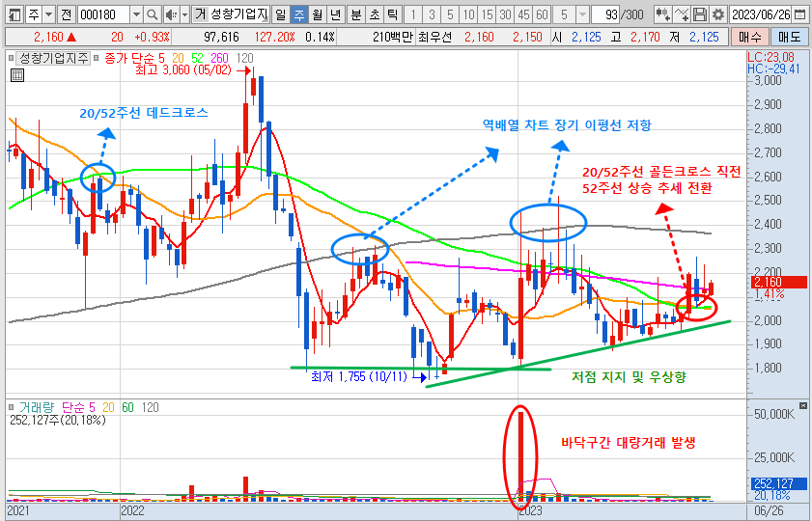The width and height of the screenshot is (812, 521).
Task: Switch to second chart 초
Action: 375,14
